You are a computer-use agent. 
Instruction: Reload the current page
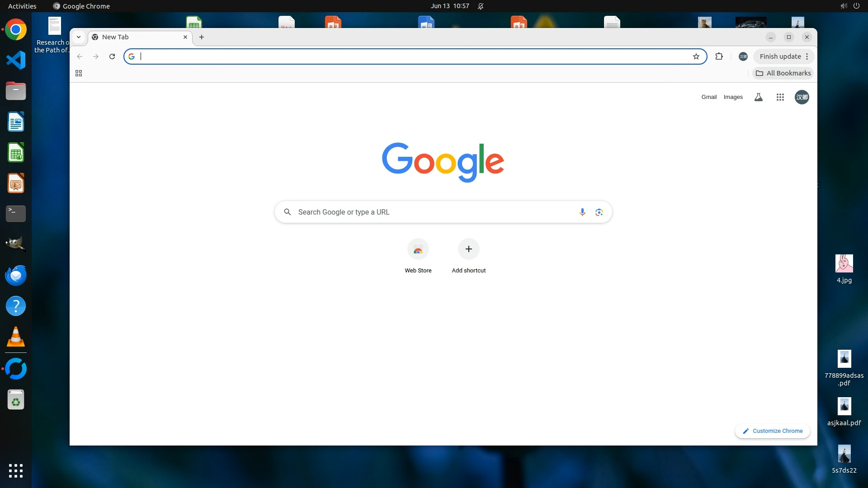click(x=112, y=56)
